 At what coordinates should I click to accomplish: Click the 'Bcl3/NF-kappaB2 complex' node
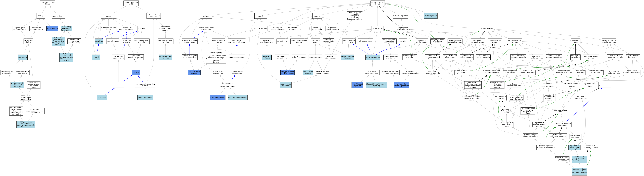tap(166, 57)
